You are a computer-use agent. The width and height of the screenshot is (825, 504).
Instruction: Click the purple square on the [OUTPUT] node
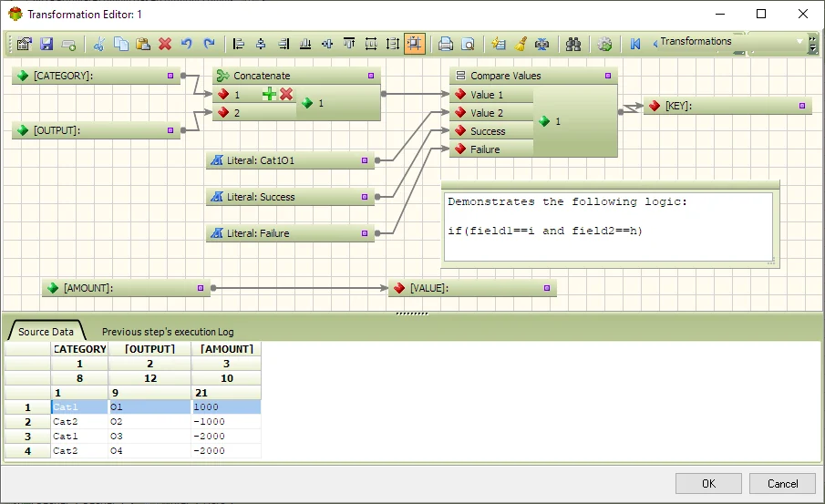pyautogui.click(x=170, y=130)
